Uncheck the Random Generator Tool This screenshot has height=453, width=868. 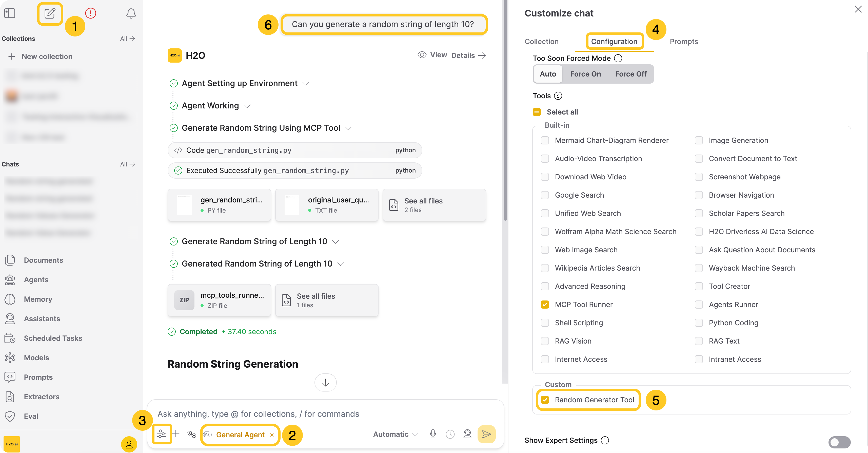click(545, 400)
